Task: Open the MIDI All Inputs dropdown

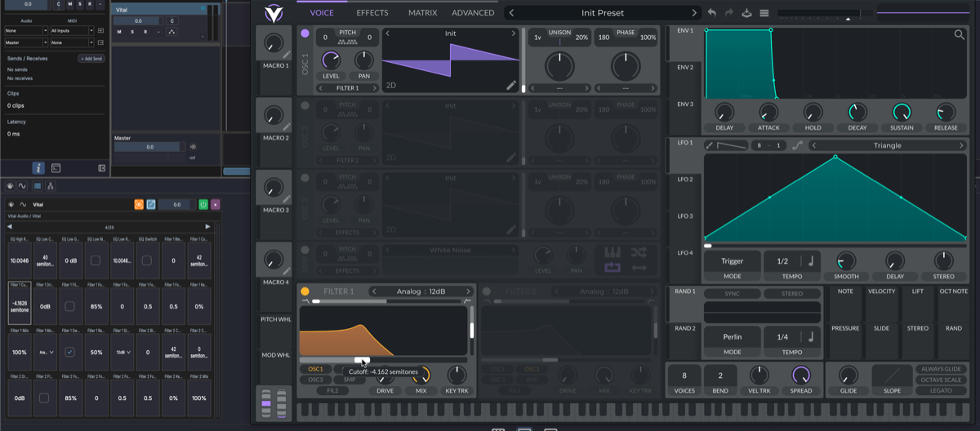Action: point(72,30)
